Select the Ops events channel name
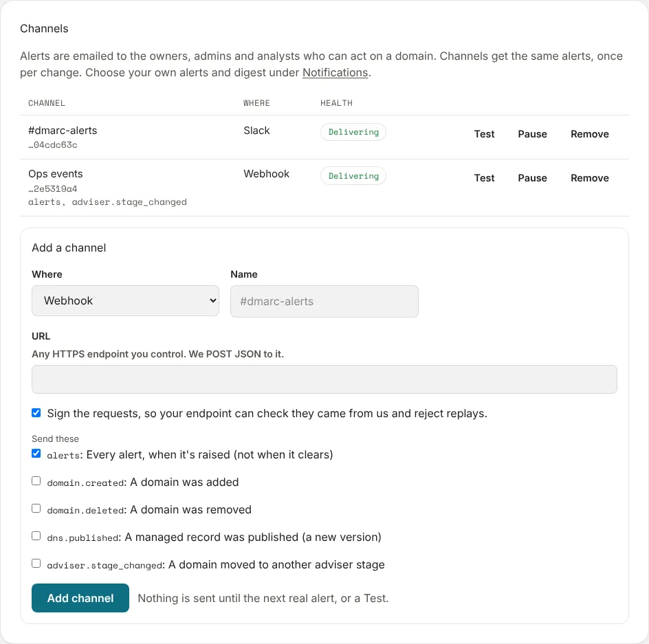649x644 pixels. tap(56, 174)
